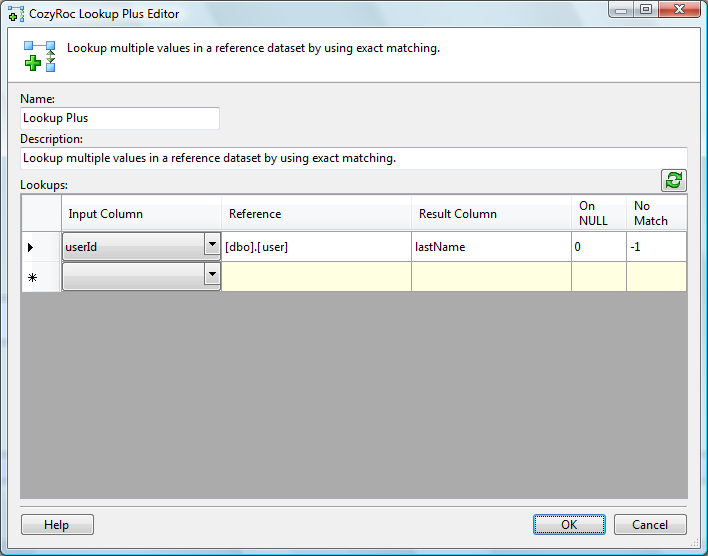Image resolution: width=708 pixels, height=556 pixels.
Task: Minimize the Lookup Plus Editor window
Action: 621,9
